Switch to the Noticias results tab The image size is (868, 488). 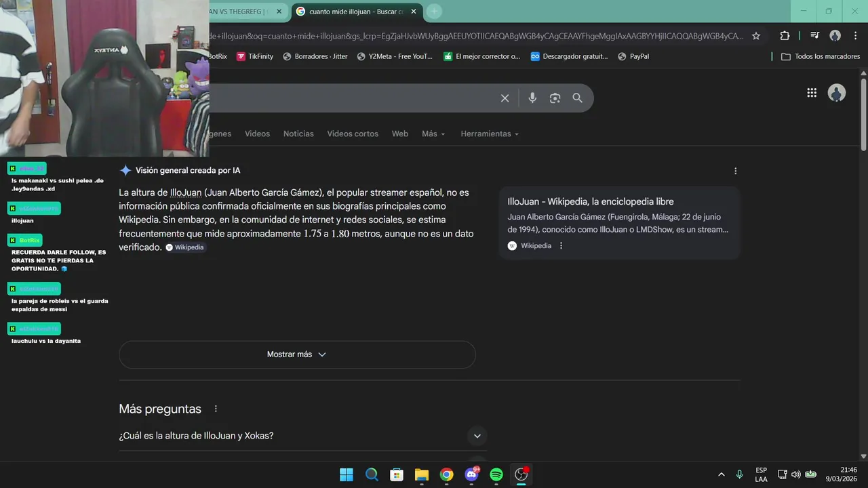pyautogui.click(x=298, y=134)
